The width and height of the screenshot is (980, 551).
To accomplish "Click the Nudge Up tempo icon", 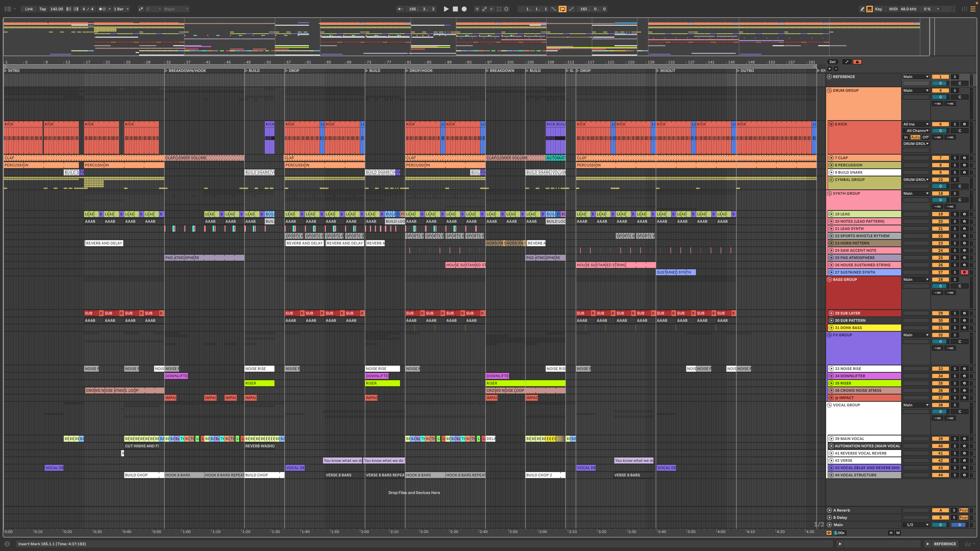I will point(76,9).
